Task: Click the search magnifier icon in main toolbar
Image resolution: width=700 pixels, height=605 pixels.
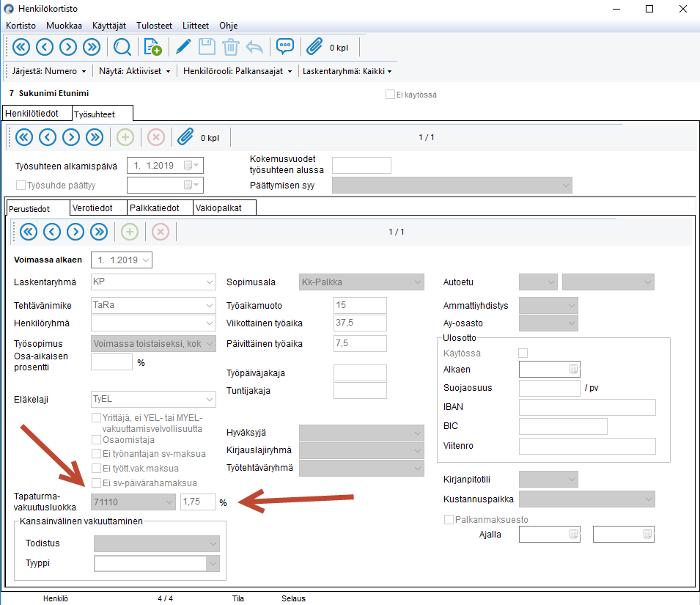Action: tap(122, 47)
